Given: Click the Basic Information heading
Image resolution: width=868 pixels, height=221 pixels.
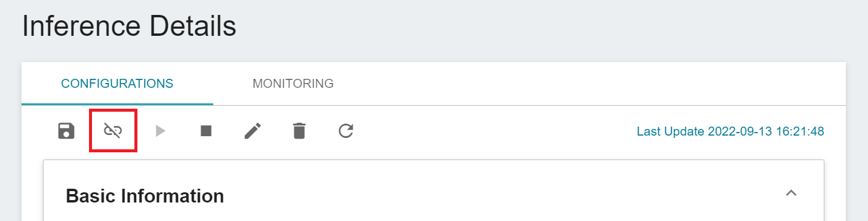Looking at the screenshot, I should 145,195.
